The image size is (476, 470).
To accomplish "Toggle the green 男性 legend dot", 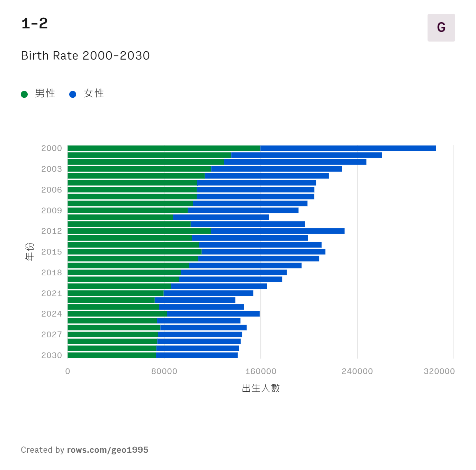I will [x=24, y=94].
